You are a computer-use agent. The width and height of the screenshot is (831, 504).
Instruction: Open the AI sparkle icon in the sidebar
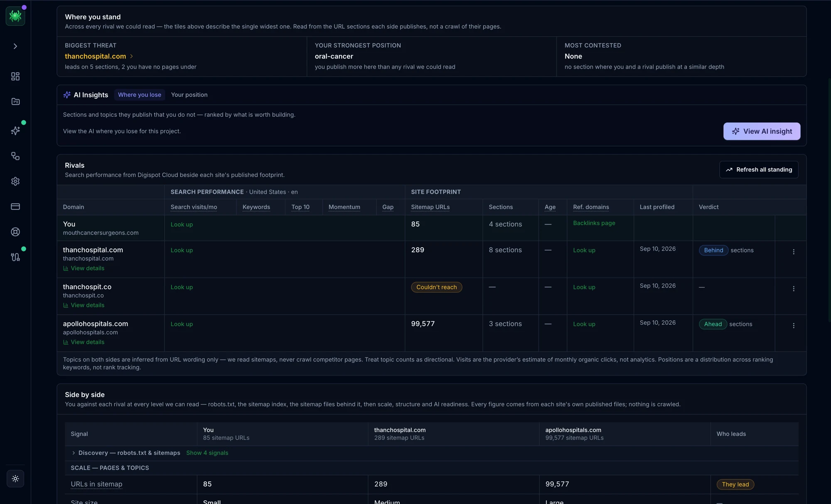pyautogui.click(x=15, y=131)
